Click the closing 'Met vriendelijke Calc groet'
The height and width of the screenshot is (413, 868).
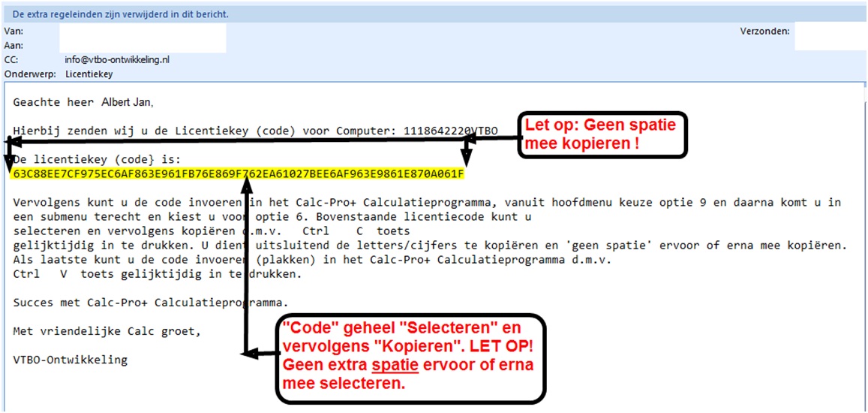[107, 331]
